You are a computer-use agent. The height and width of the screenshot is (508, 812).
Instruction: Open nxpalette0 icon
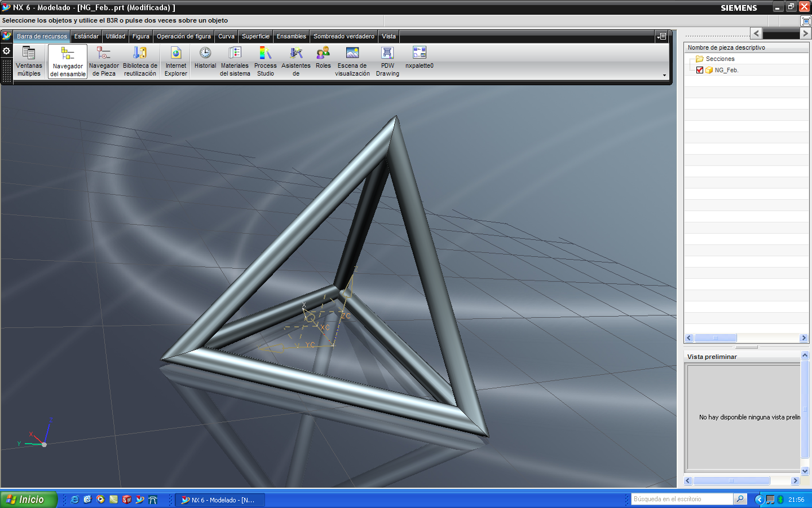[x=420, y=58]
